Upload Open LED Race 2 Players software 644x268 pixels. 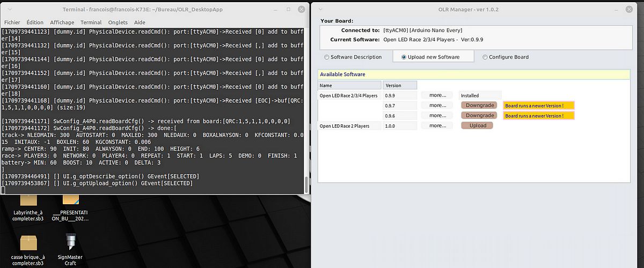pyautogui.click(x=478, y=126)
